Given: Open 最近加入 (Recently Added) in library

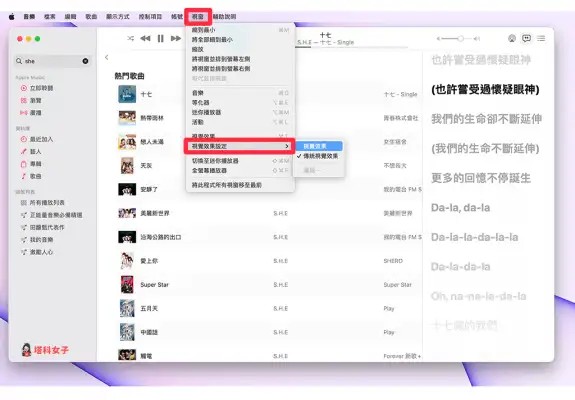Looking at the screenshot, I should click(x=37, y=139).
